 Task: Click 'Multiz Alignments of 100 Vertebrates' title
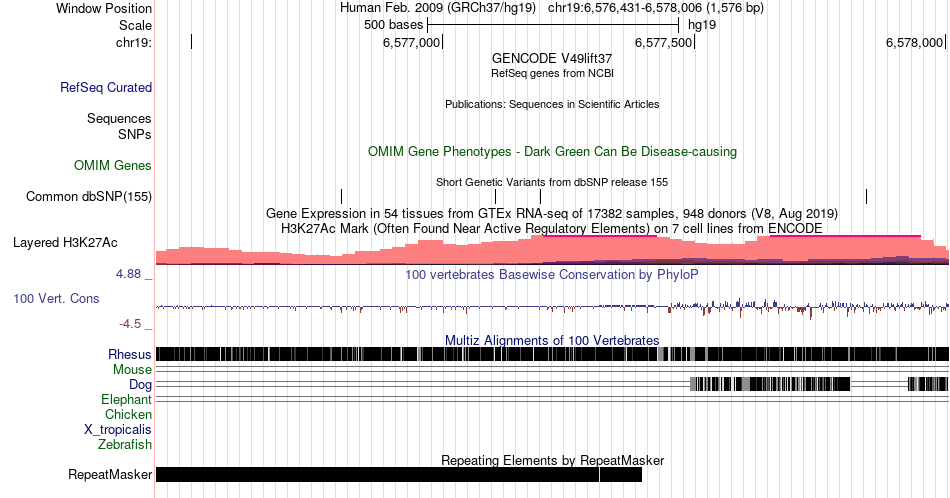click(552, 340)
